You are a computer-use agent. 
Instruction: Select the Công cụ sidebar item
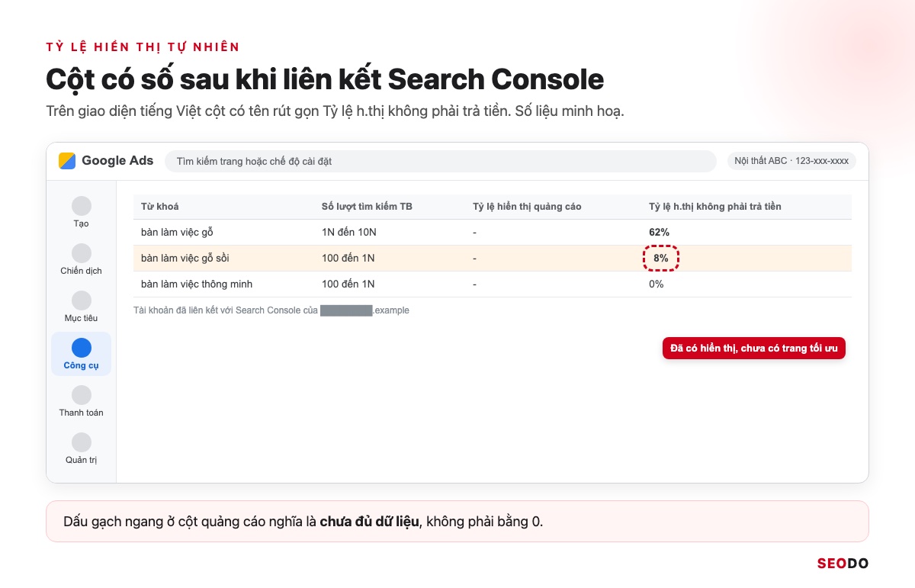click(x=81, y=355)
